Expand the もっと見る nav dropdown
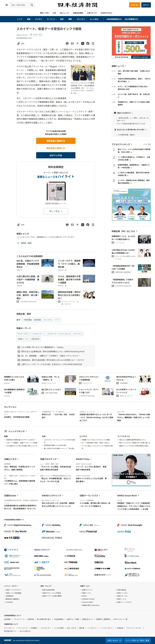 pos(95,19)
